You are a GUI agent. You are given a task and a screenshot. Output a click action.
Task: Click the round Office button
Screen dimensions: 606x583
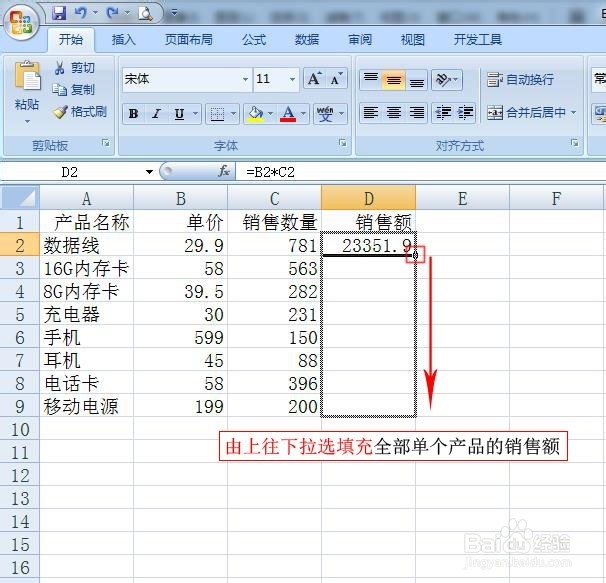(x=21, y=22)
